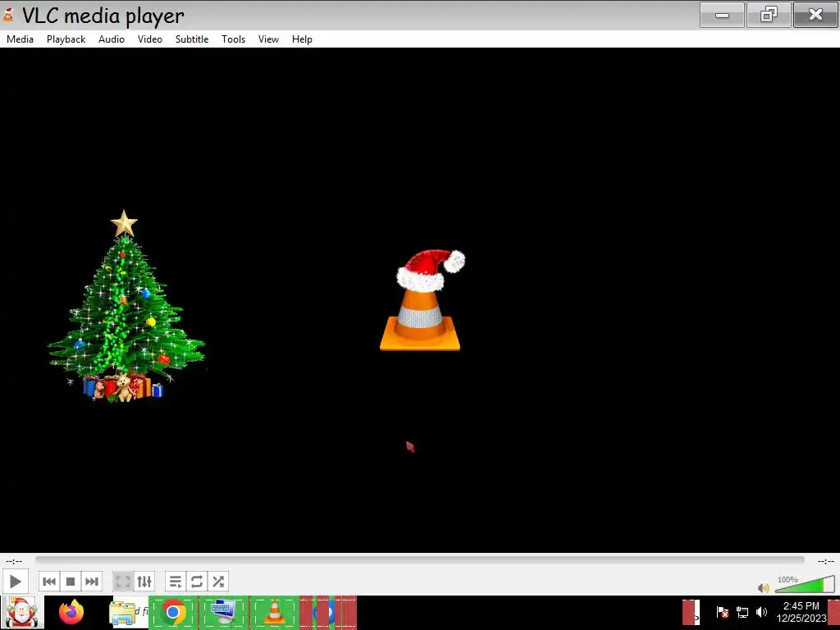This screenshot has height=630, width=840.
Task: Skip to previous media track
Action: point(49,582)
